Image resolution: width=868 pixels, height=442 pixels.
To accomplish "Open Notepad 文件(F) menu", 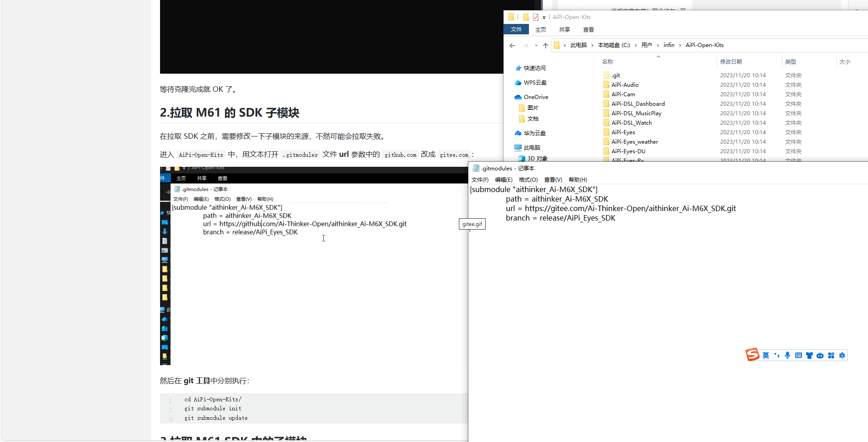I will (480, 180).
